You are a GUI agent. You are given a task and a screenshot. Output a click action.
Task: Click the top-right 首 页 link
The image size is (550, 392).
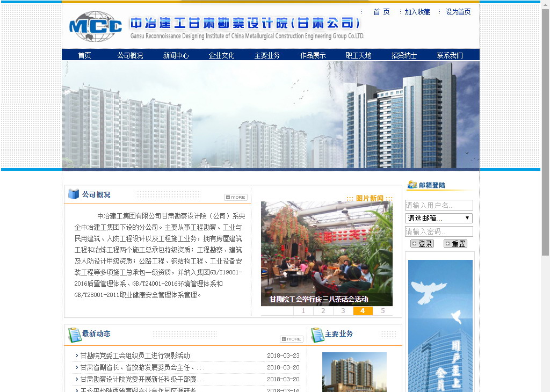coord(381,12)
